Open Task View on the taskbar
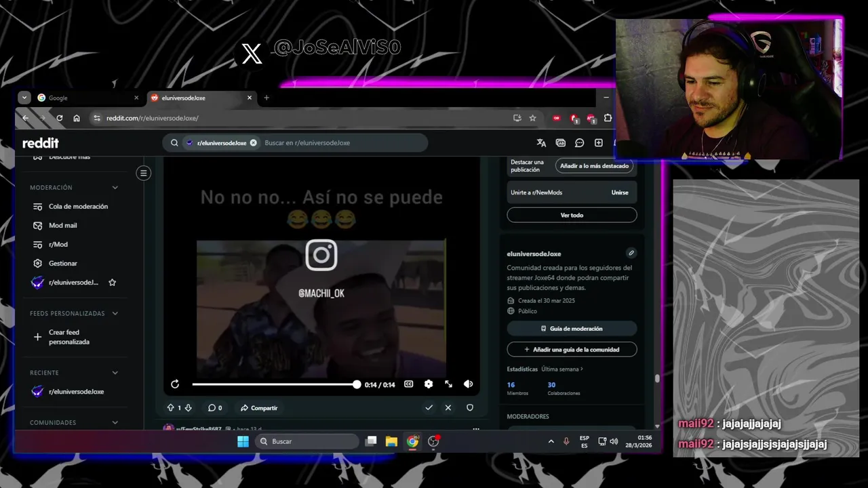The height and width of the screenshot is (488, 868). [x=371, y=441]
